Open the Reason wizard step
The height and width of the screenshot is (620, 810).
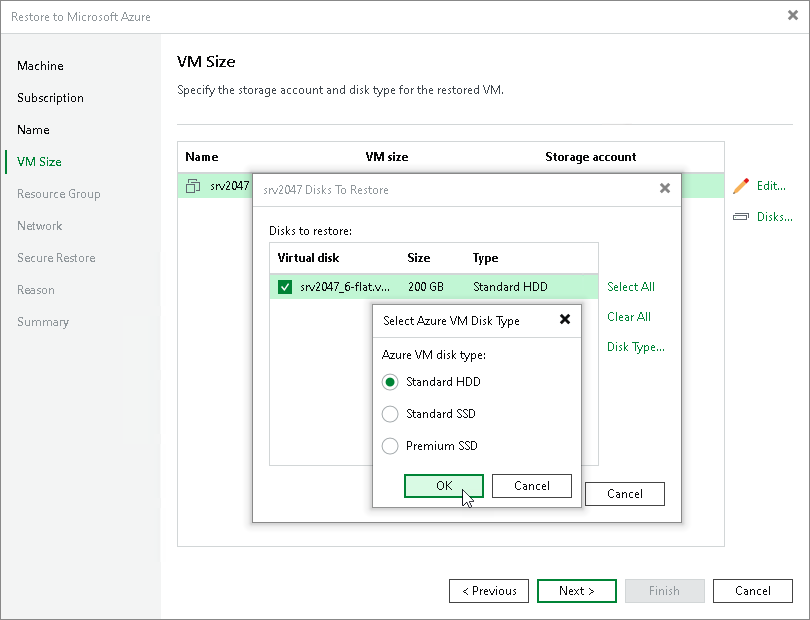(x=36, y=290)
